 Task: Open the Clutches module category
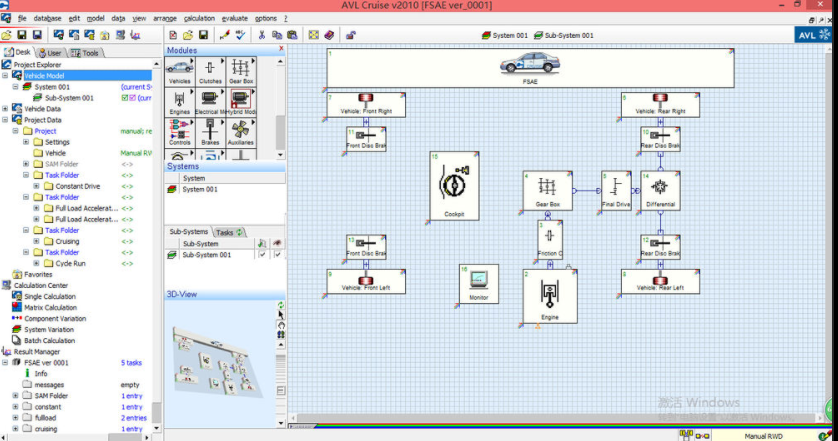pyautogui.click(x=210, y=71)
